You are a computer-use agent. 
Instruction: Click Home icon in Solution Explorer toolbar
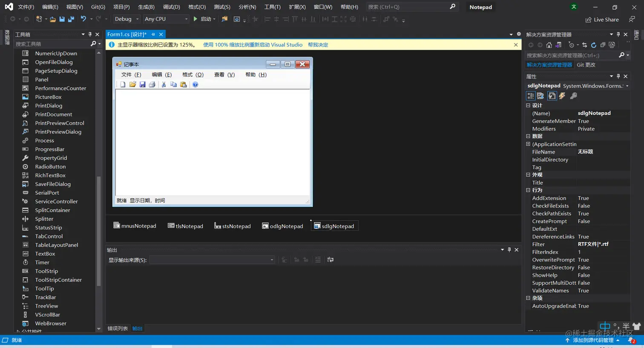click(549, 45)
